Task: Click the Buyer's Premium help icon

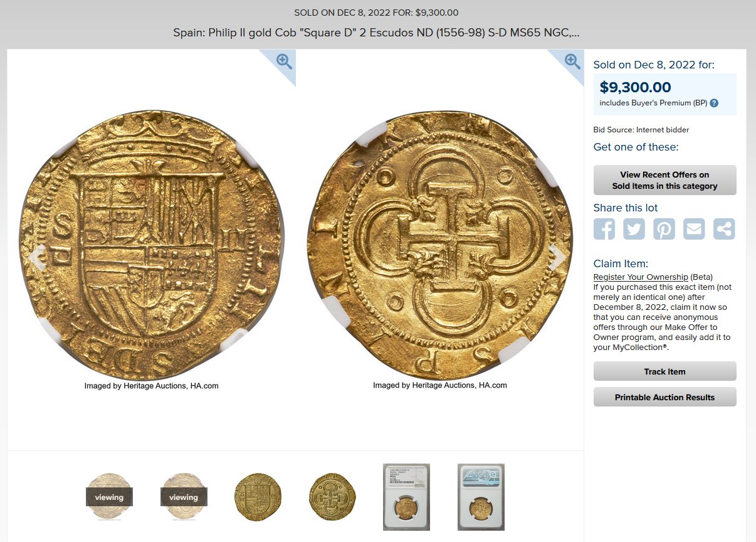Action: click(x=714, y=103)
